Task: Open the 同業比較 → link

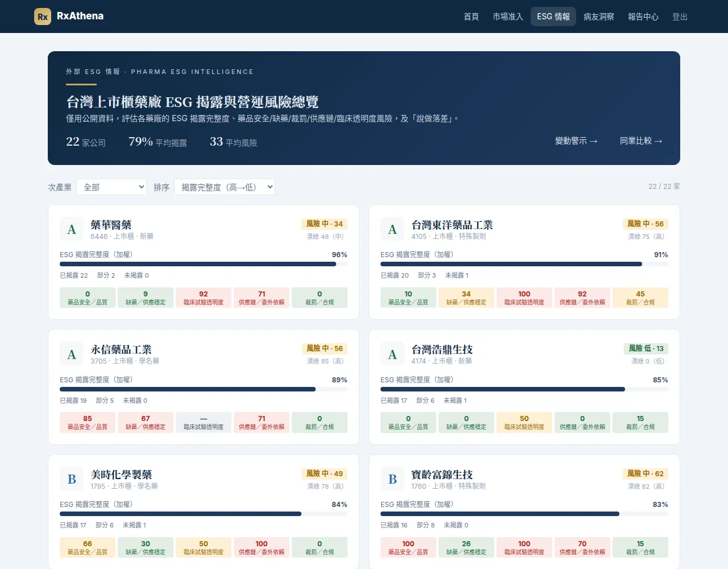Action: point(641,141)
